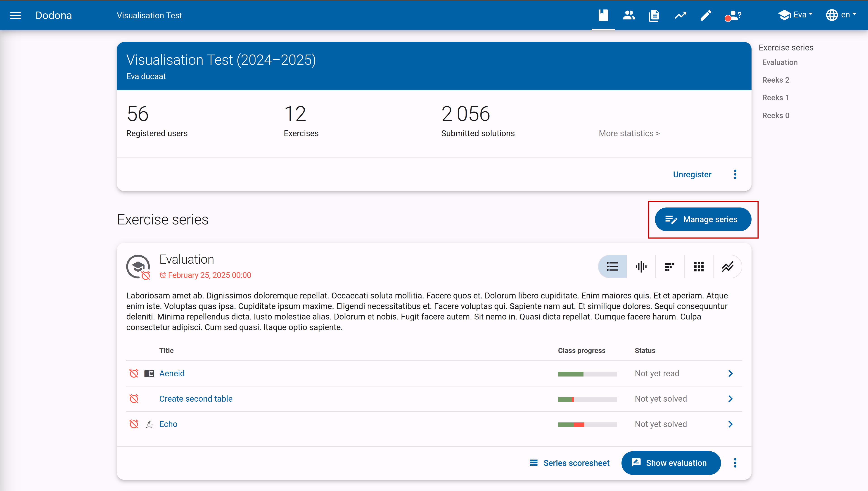
Task: Open the course home book icon
Action: [x=603, y=15]
